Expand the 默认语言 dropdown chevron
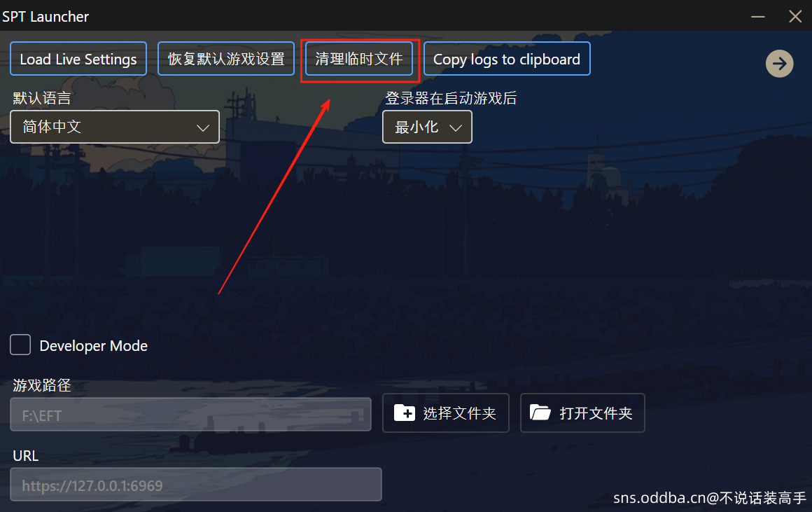The image size is (812, 512). [203, 127]
